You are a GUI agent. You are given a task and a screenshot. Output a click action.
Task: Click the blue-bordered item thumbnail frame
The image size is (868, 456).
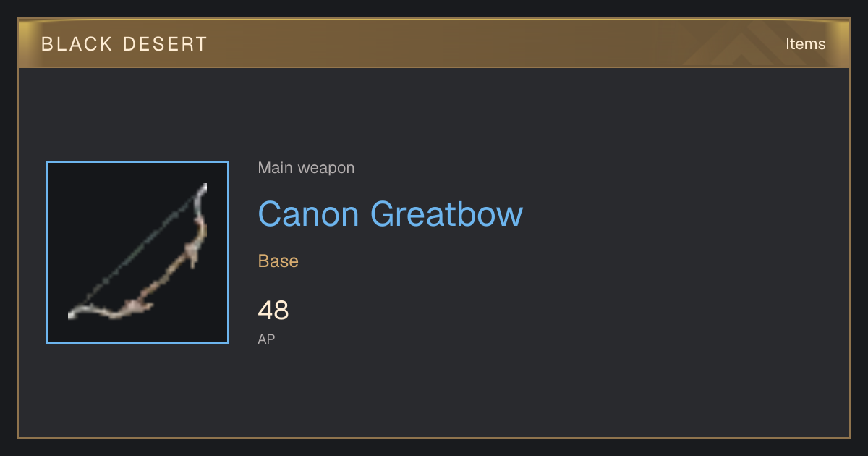tap(137, 253)
